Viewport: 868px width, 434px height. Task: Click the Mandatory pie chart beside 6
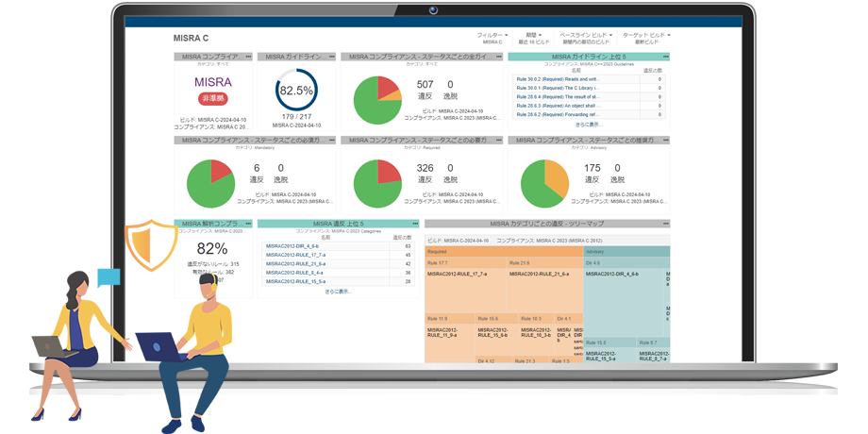211,183
